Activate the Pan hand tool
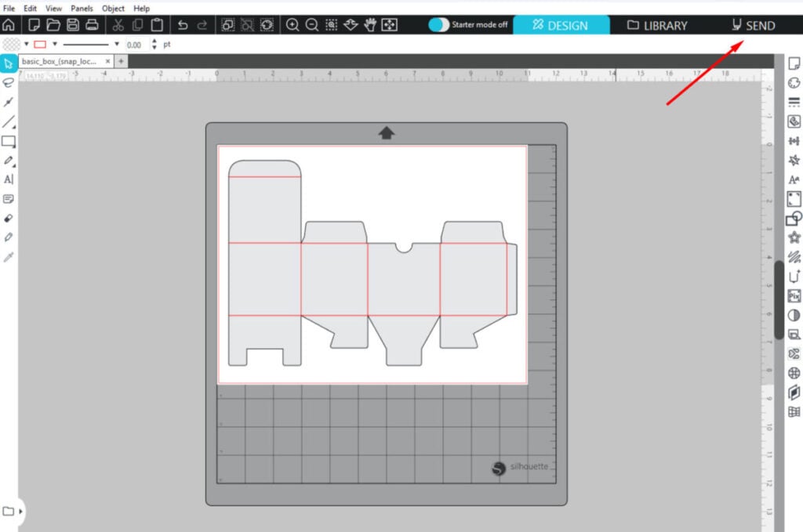Image resolution: width=803 pixels, height=532 pixels. pyautogui.click(x=370, y=25)
